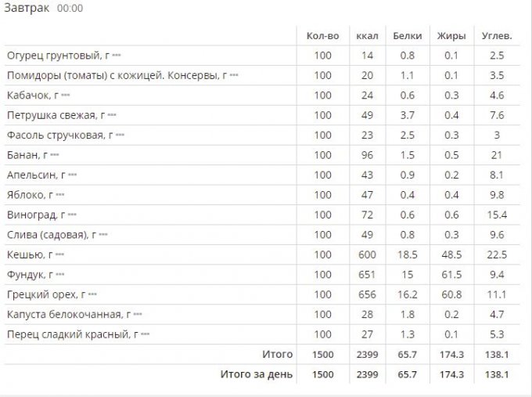Expand the dots menu for Виноград
532x397 pixels.
coord(72,215)
